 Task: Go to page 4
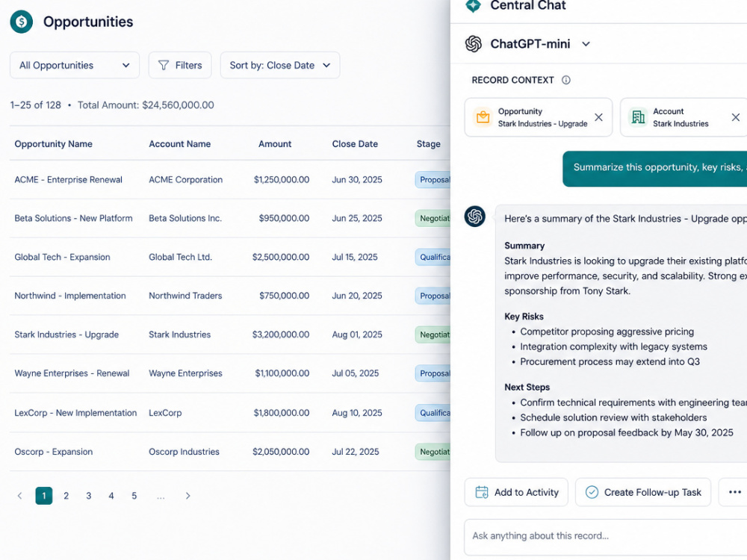coord(111,496)
